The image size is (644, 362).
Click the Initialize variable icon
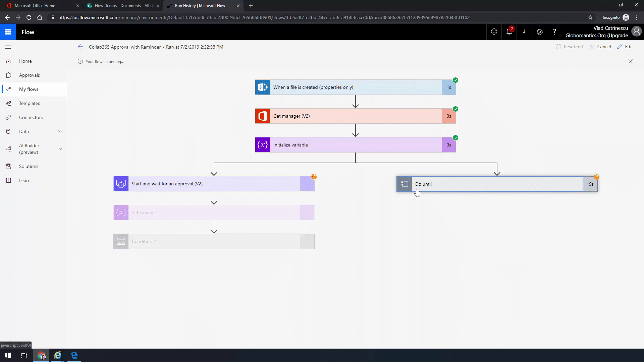coord(263,145)
